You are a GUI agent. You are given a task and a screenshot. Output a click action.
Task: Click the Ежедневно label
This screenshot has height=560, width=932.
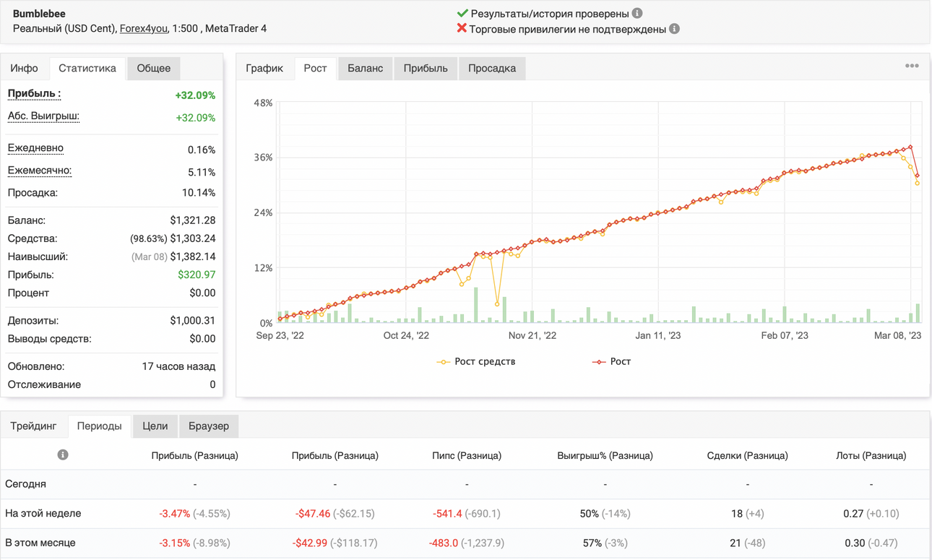pyautogui.click(x=35, y=148)
